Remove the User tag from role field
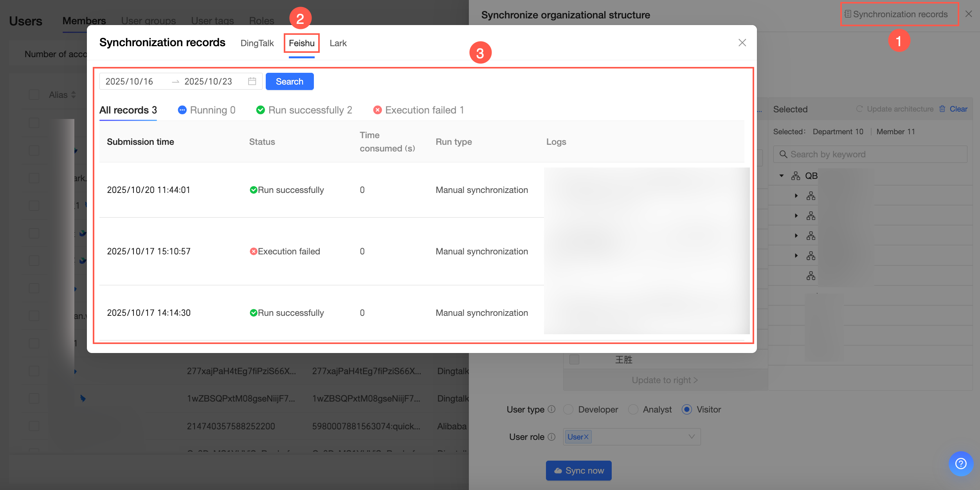The height and width of the screenshot is (490, 980). point(586,437)
